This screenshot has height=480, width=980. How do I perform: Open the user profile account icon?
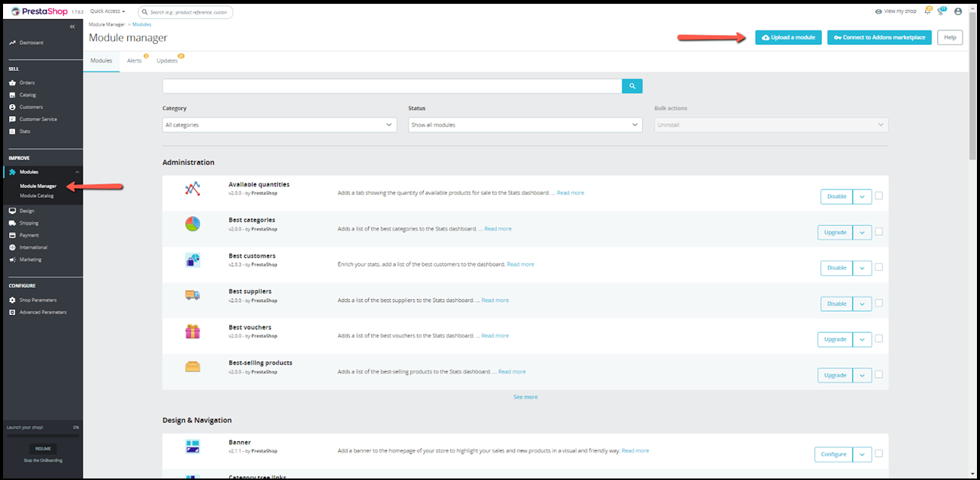(x=958, y=11)
